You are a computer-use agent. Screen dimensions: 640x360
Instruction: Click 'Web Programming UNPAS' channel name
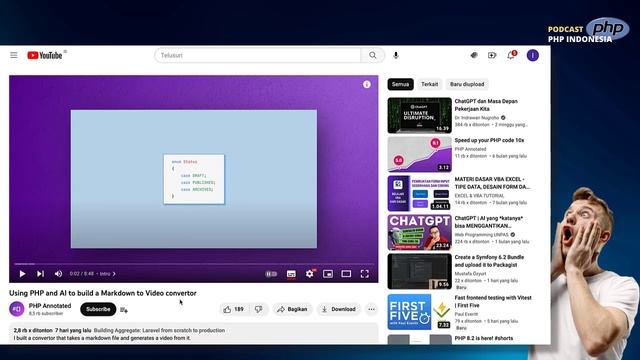[482, 235]
